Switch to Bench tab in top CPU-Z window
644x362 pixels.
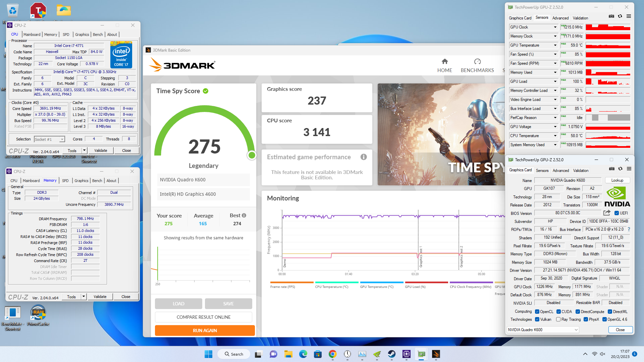pyautogui.click(x=98, y=35)
